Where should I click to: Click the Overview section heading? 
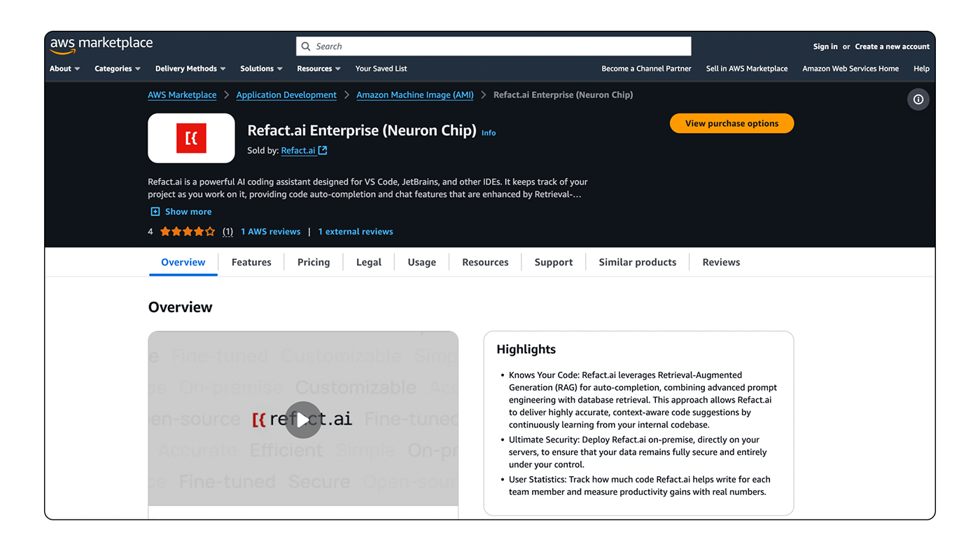pos(180,307)
